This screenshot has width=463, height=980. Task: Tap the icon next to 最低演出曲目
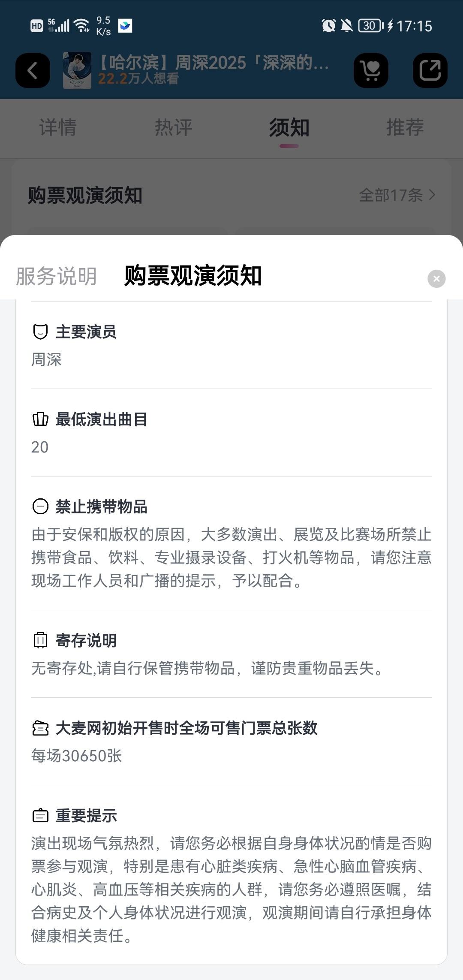40,419
